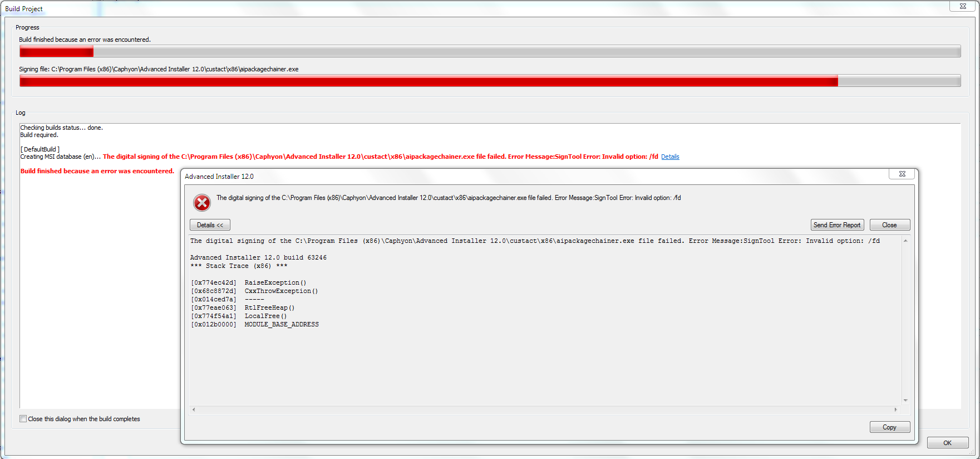The image size is (980, 459).
Task: Click the red 'Build finished' log message
Action: [97, 171]
